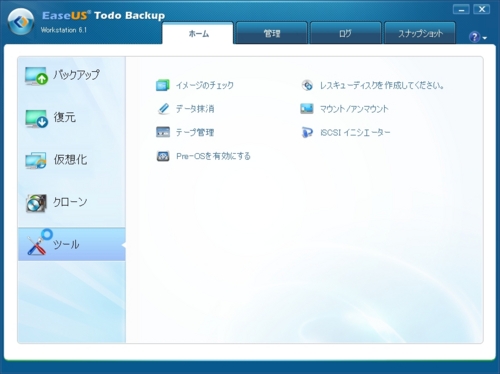Open the ログ tab

tap(345, 33)
